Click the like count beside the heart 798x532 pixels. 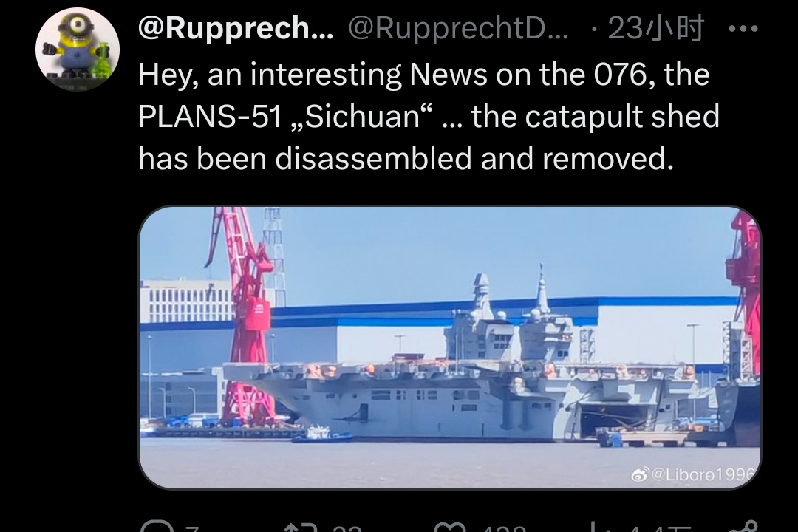click(504, 528)
